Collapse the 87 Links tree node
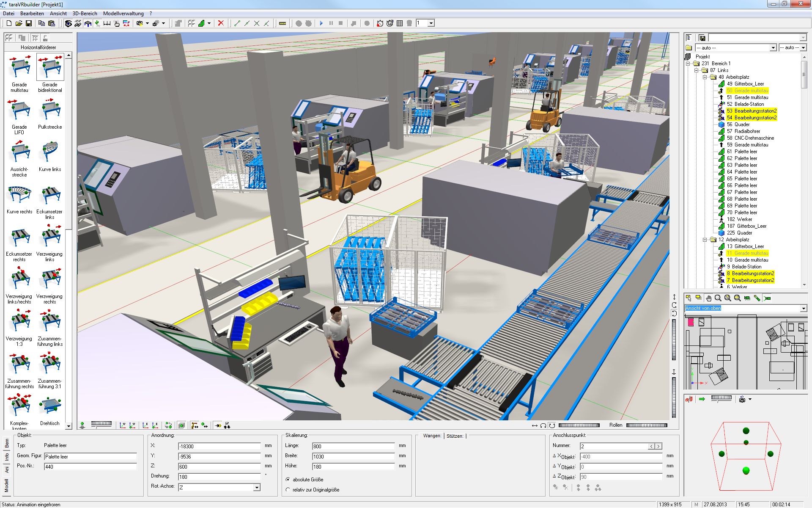 [697, 70]
